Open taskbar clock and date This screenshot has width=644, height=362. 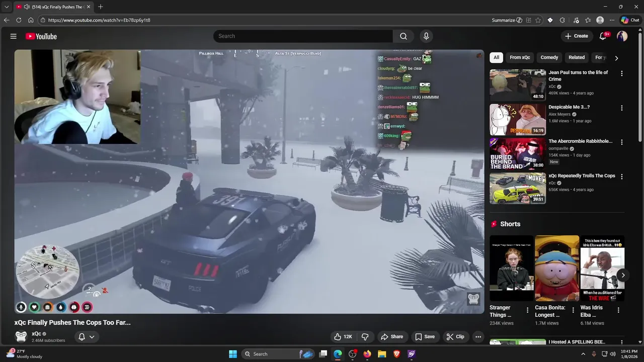pos(629,354)
